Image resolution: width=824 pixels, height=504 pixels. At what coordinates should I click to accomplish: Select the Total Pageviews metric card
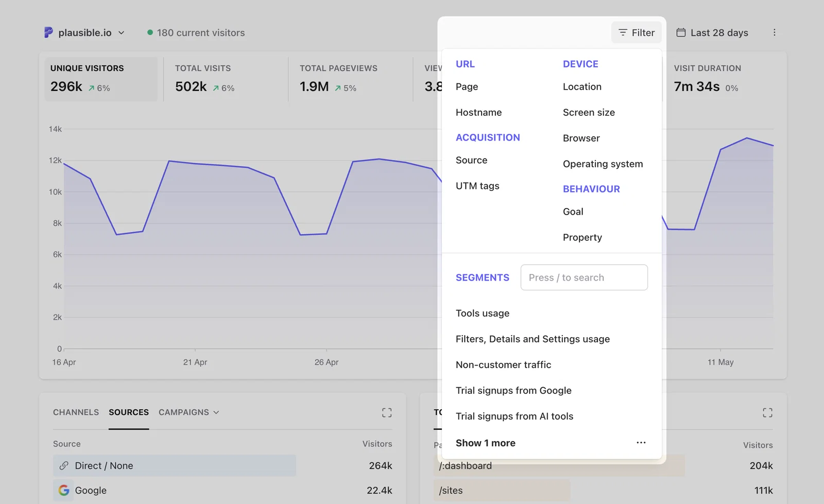coord(350,79)
